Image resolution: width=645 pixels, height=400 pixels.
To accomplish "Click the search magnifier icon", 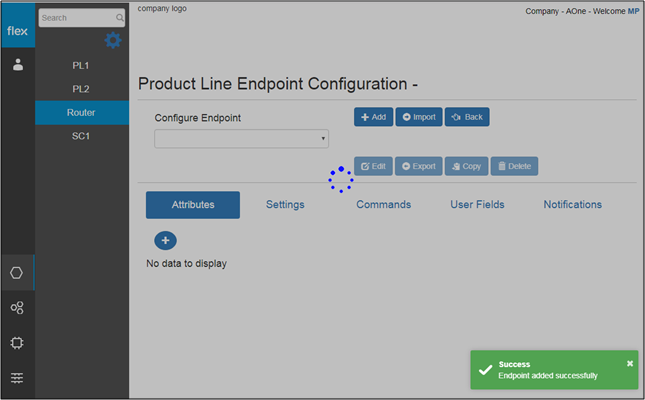I will pos(120,18).
